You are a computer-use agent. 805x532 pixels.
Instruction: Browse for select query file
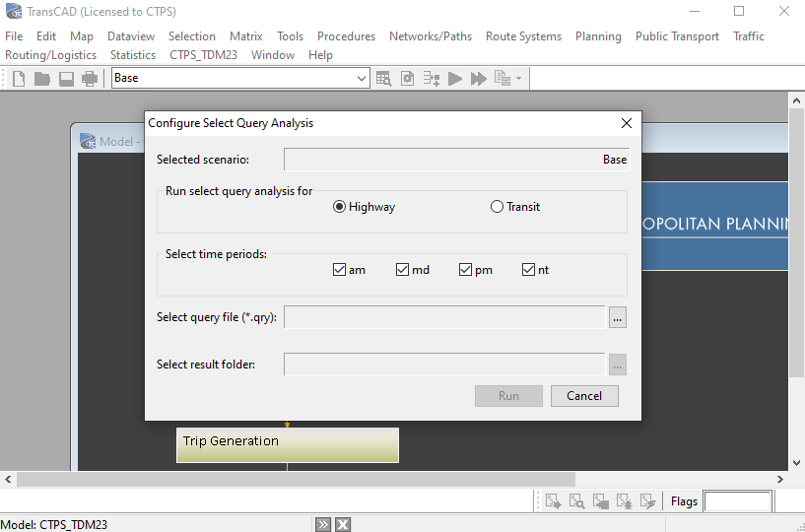[618, 317]
